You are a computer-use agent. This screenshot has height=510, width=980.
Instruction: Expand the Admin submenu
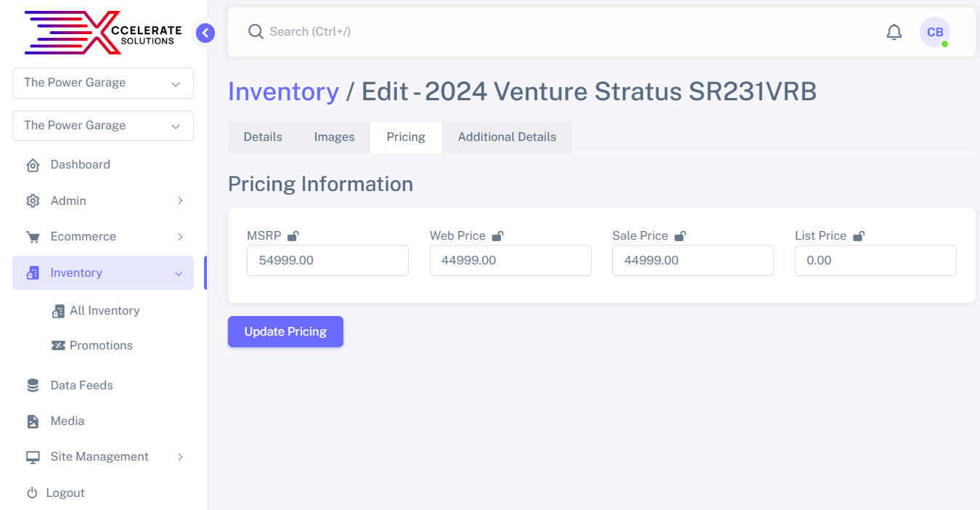pos(103,201)
